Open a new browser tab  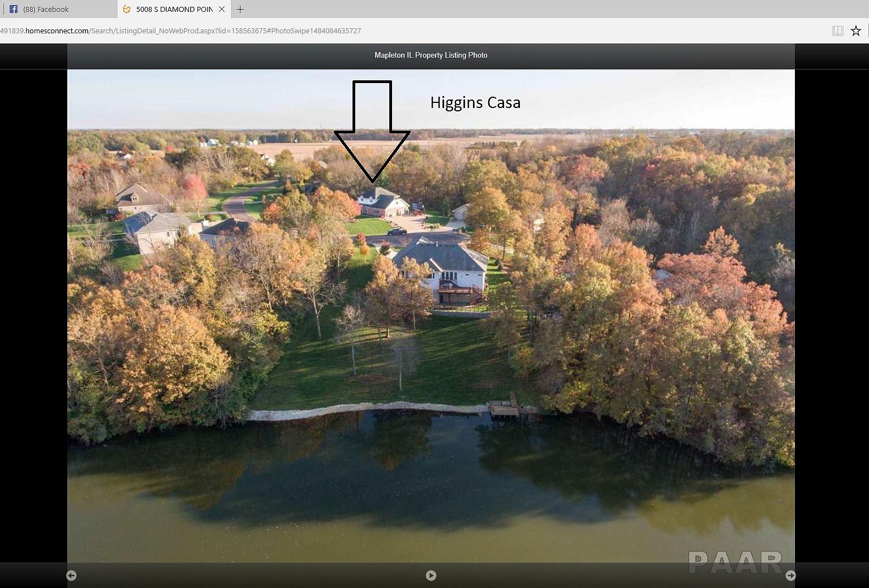[x=240, y=9]
